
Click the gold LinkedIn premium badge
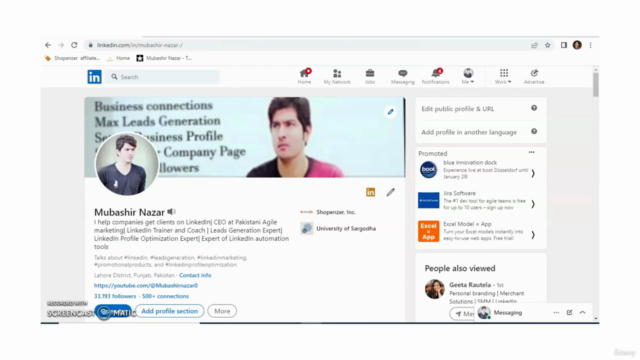point(371,192)
